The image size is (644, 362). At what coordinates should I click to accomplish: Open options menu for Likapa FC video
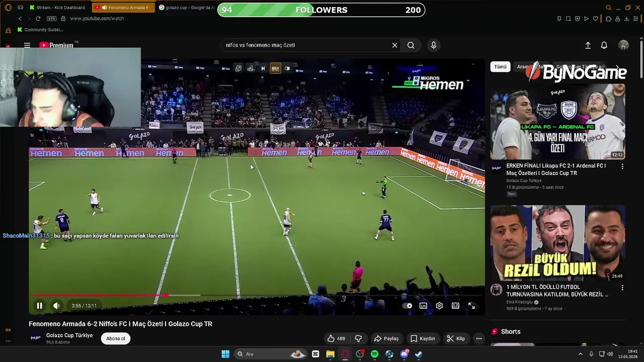pyautogui.click(x=622, y=166)
